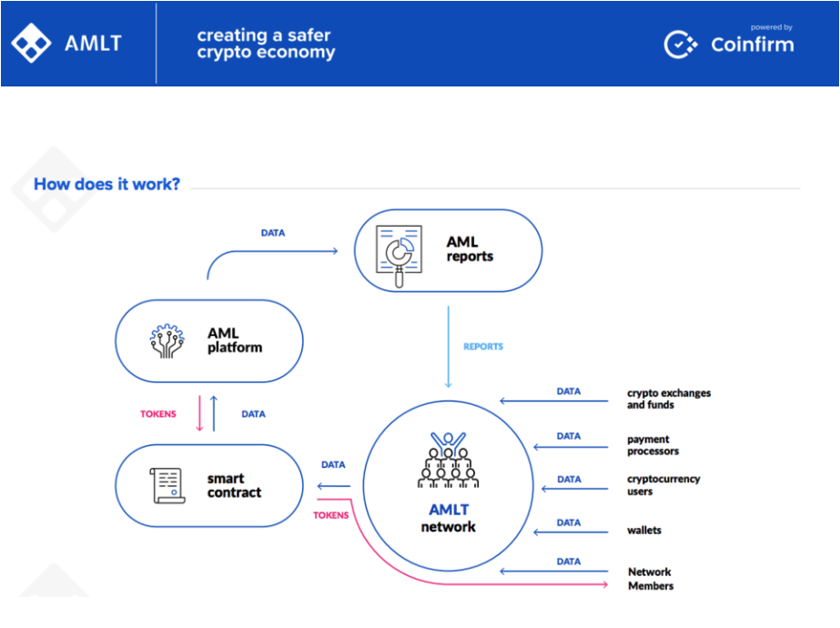Click the 'AMLT network' label
The image size is (840, 628).
449,518
